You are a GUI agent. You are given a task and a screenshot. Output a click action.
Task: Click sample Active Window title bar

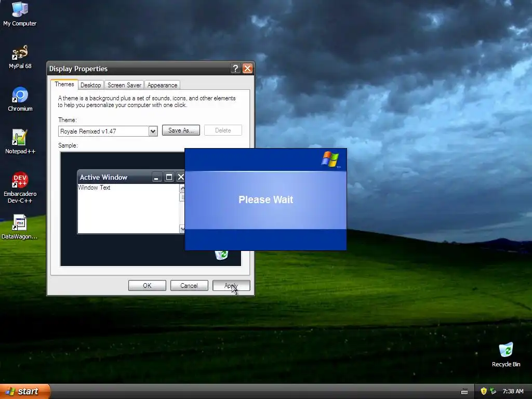coord(115,177)
